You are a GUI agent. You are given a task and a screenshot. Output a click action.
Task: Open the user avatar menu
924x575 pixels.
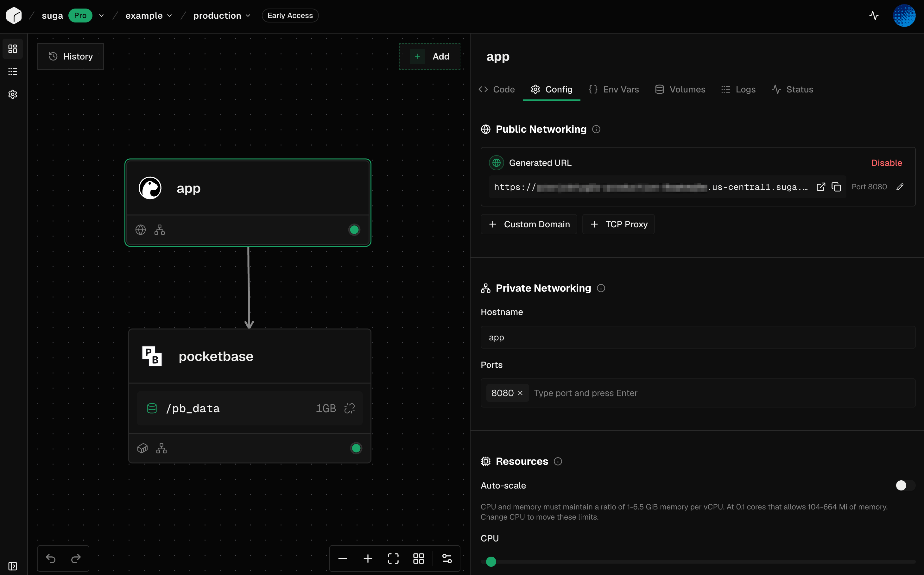904,16
